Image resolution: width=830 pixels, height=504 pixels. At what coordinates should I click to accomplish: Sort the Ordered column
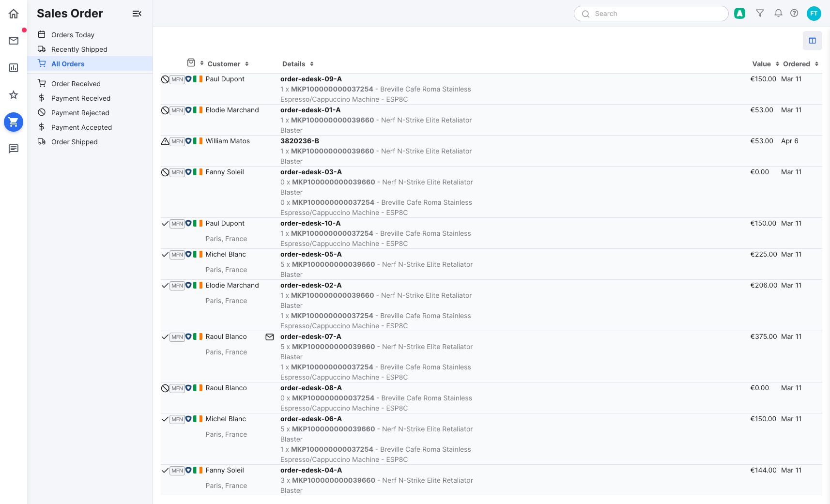point(800,64)
